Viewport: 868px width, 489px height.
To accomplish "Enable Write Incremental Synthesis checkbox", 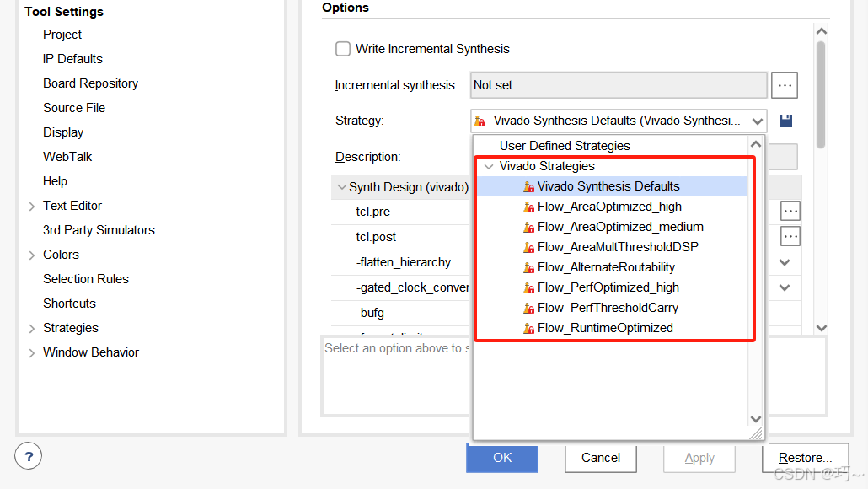I will (x=343, y=49).
